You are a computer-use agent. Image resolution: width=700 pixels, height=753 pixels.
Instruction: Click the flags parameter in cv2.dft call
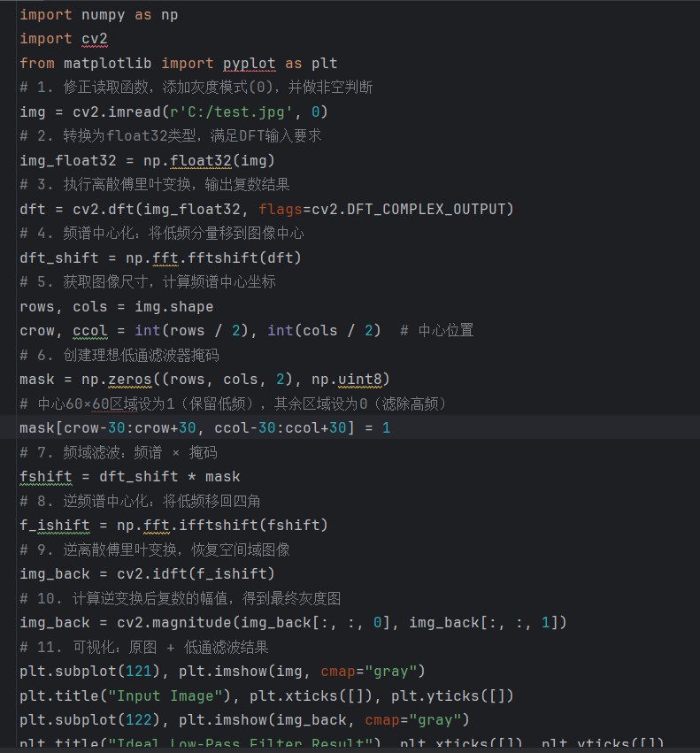[x=281, y=210]
